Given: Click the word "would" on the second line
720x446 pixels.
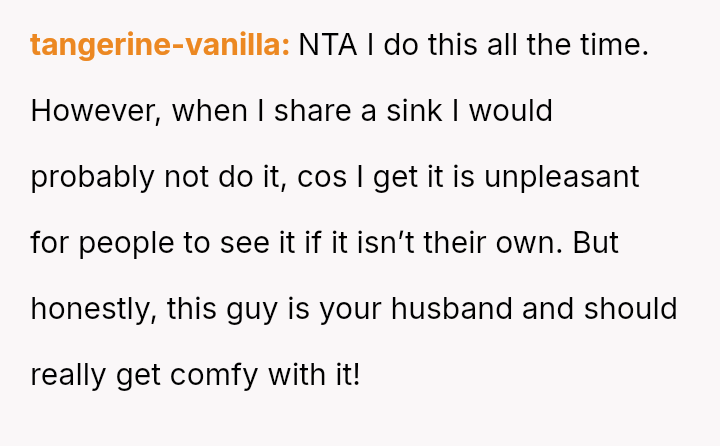Looking at the screenshot, I should point(510,111).
